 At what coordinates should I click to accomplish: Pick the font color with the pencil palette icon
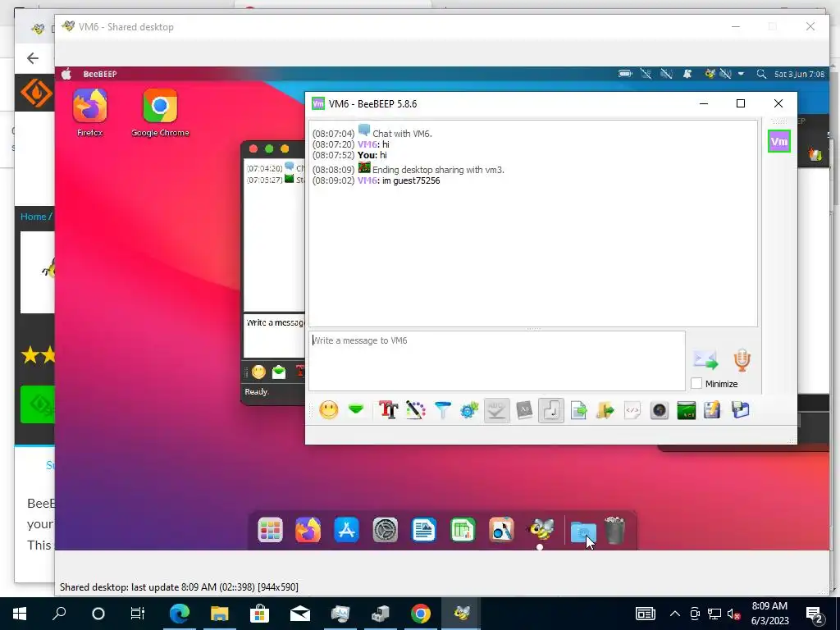tap(415, 410)
